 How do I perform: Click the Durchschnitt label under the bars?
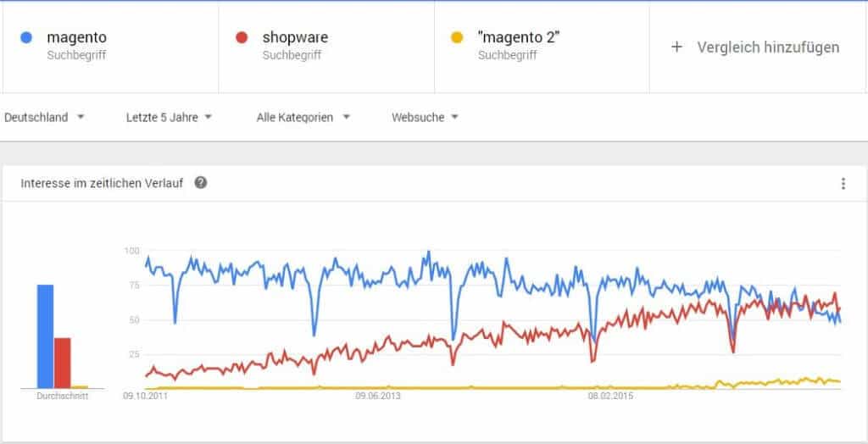pyautogui.click(x=62, y=396)
